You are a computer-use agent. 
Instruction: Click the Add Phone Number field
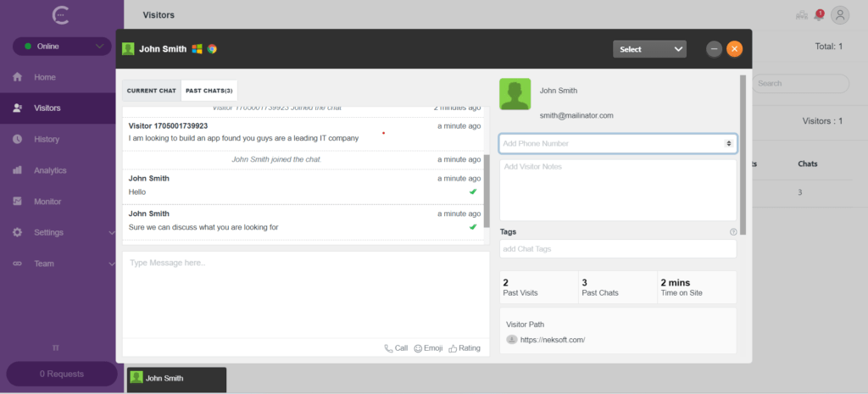tap(618, 143)
